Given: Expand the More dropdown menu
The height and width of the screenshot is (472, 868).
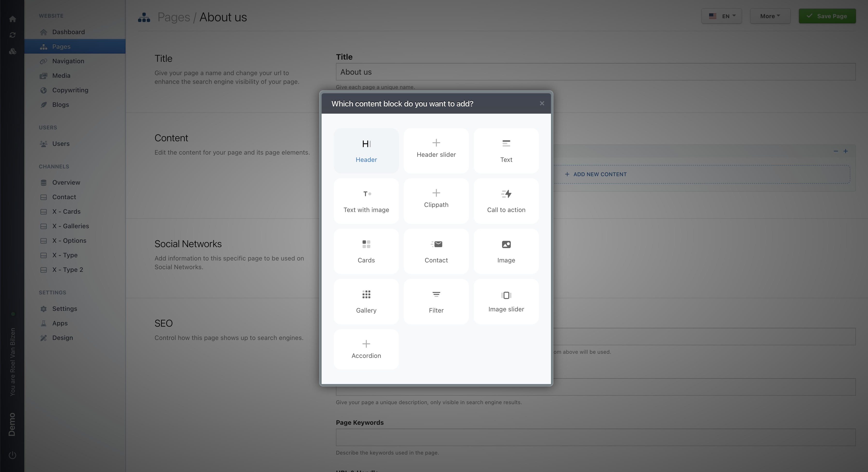Looking at the screenshot, I should click(770, 16).
